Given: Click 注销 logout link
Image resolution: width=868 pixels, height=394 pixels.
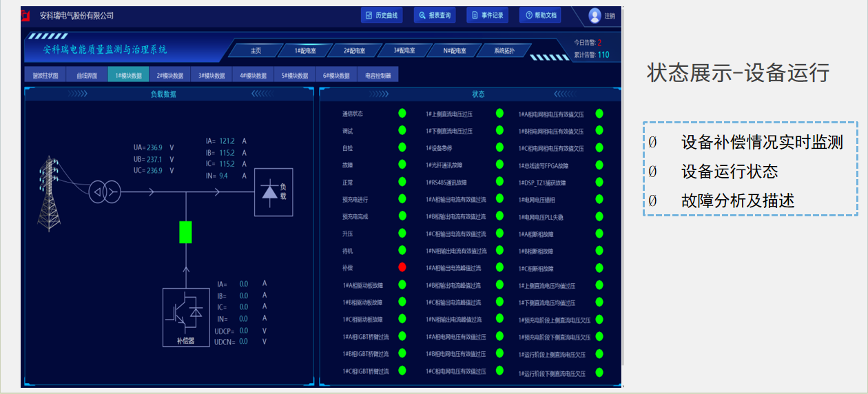Looking at the screenshot, I should pos(610,16).
